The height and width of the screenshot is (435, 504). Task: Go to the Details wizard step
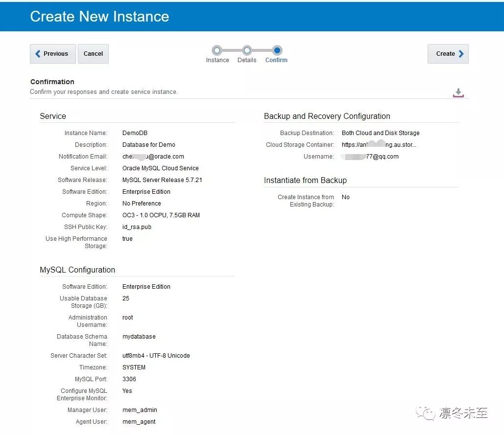click(x=247, y=54)
